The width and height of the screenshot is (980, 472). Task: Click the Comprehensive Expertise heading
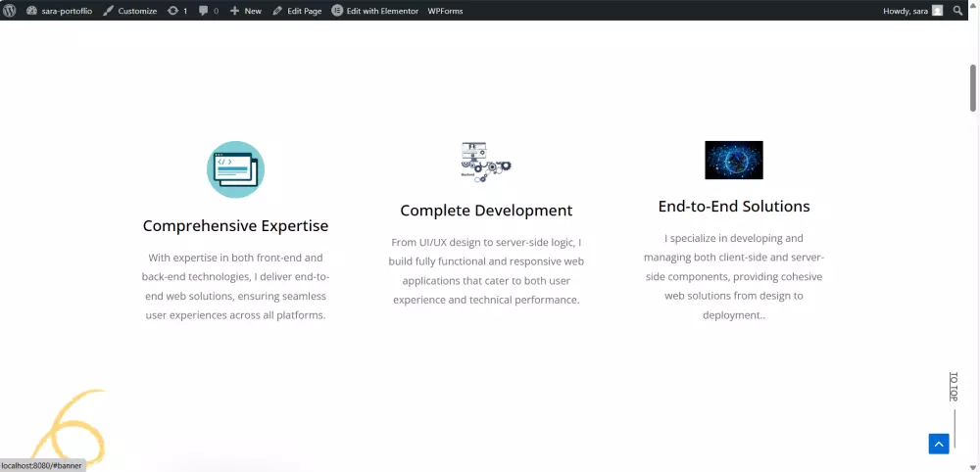click(235, 225)
